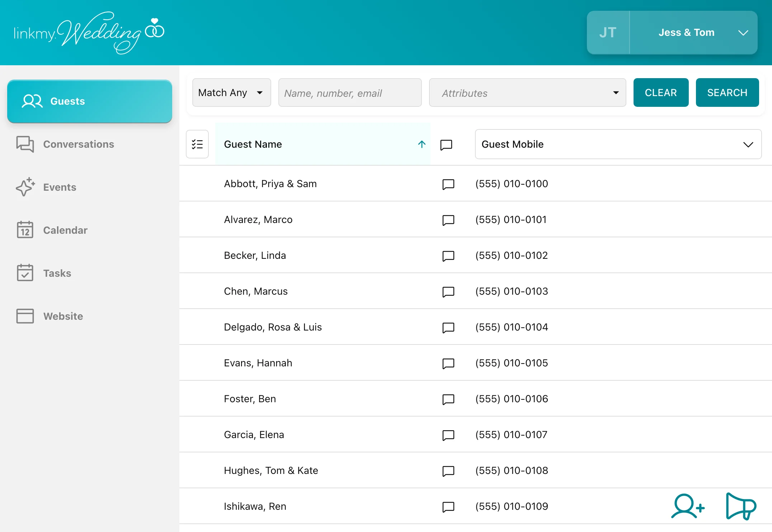Open chat for Hughes, Tom & Kate
Image resolution: width=772 pixels, height=532 pixels.
tap(448, 471)
